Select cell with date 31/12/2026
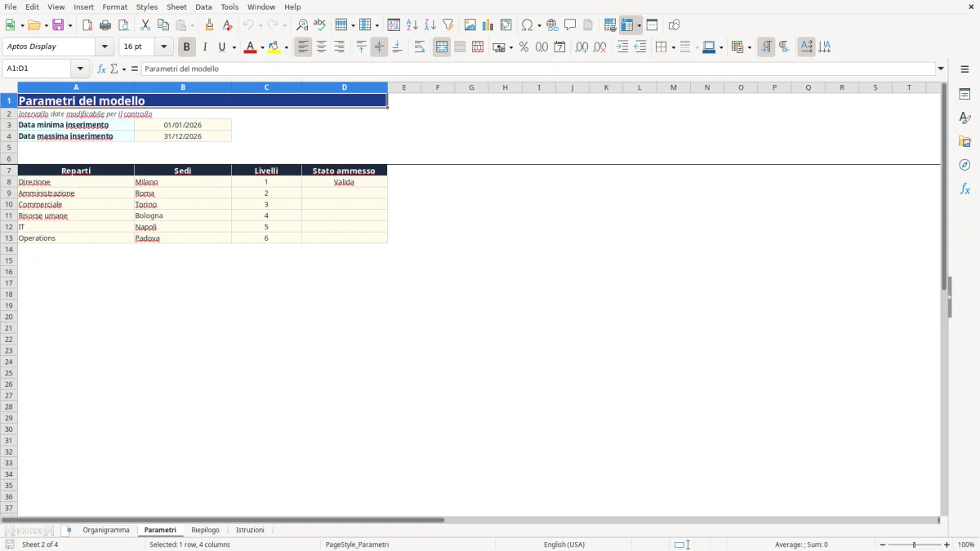Screen dimensions: 980x551 click(x=183, y=136)
